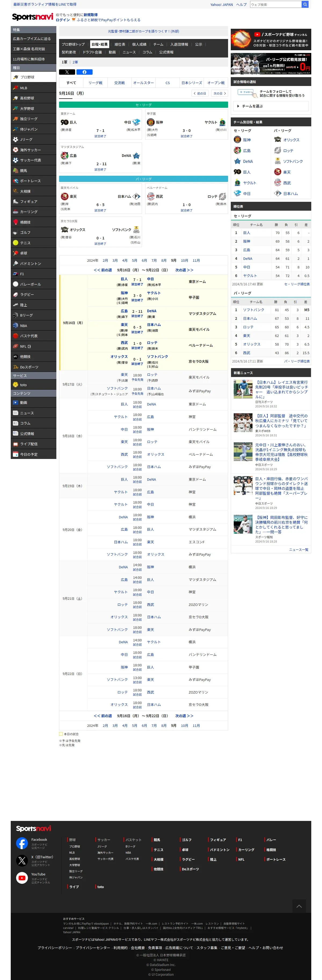Open プライバシーポリシー footer link
The image size is (322, 980).
55,948
